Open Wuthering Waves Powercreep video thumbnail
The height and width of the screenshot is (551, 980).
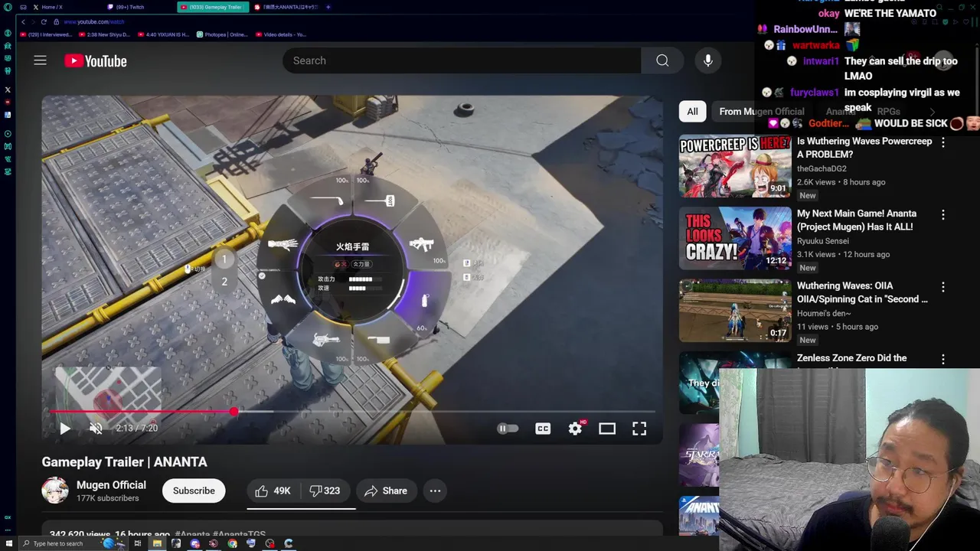click(x=735, y=166)
